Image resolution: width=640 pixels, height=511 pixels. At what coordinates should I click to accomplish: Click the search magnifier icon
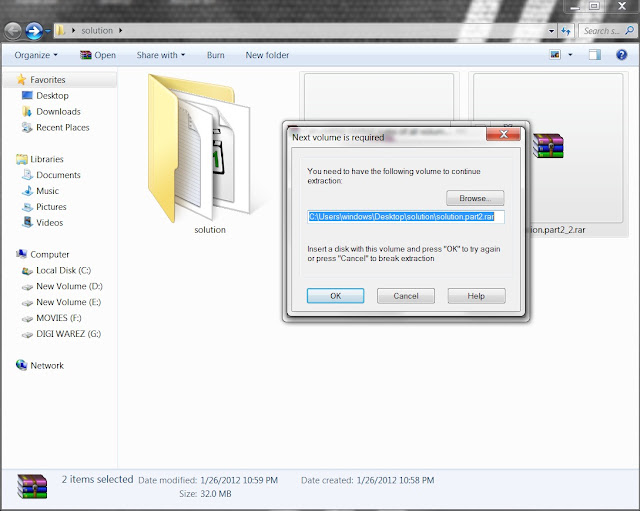tap(629, 31)
